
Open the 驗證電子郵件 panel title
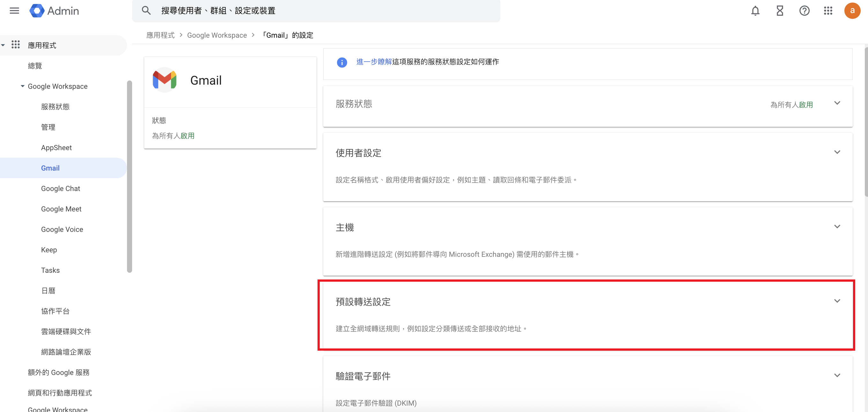point(363,376)
